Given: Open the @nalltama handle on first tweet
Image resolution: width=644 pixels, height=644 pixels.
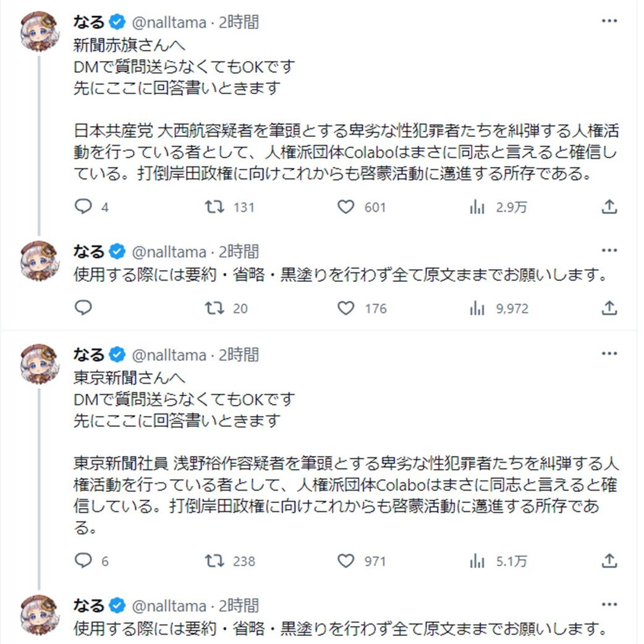Looking at the screenshot, I should 169,22.
